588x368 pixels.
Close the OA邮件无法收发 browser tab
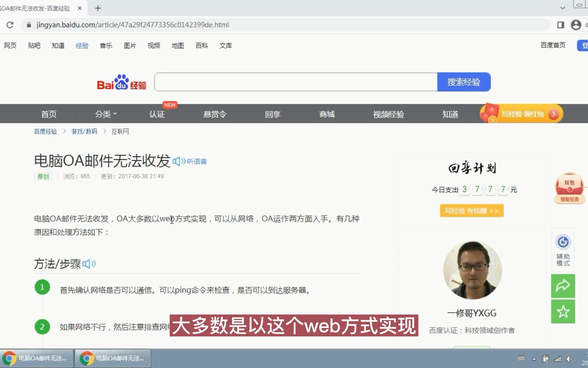tap(80, 8)
